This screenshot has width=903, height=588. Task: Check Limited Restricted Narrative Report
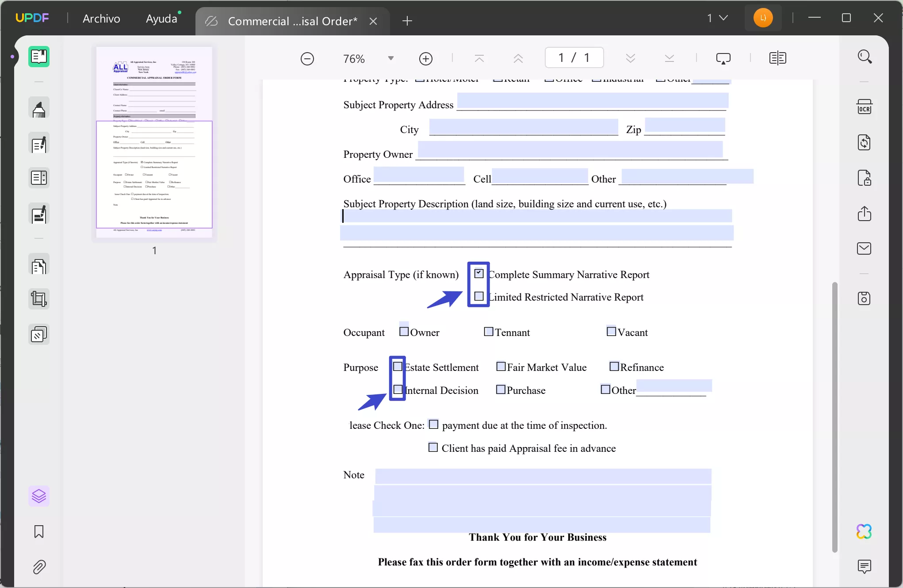tap(479, 296)
